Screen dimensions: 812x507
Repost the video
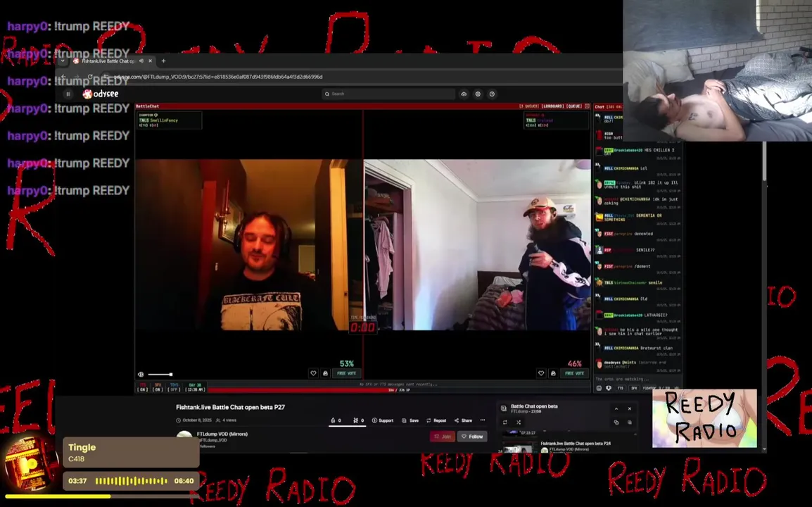point(436,420)
